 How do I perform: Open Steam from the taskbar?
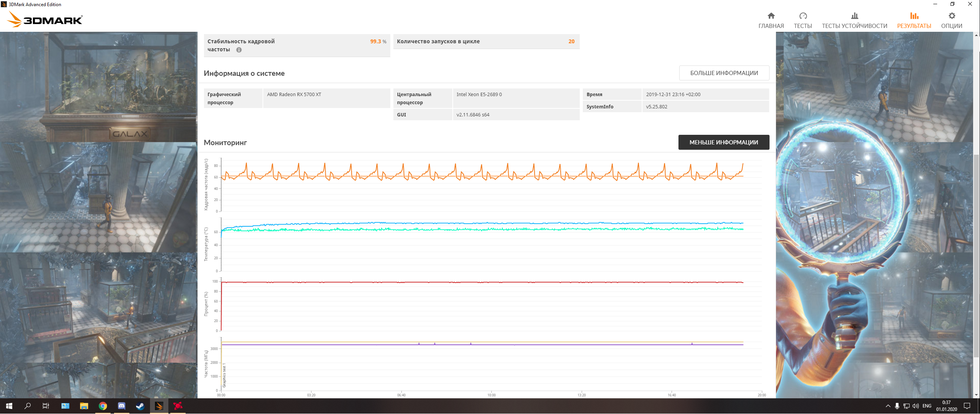[140, 406]
